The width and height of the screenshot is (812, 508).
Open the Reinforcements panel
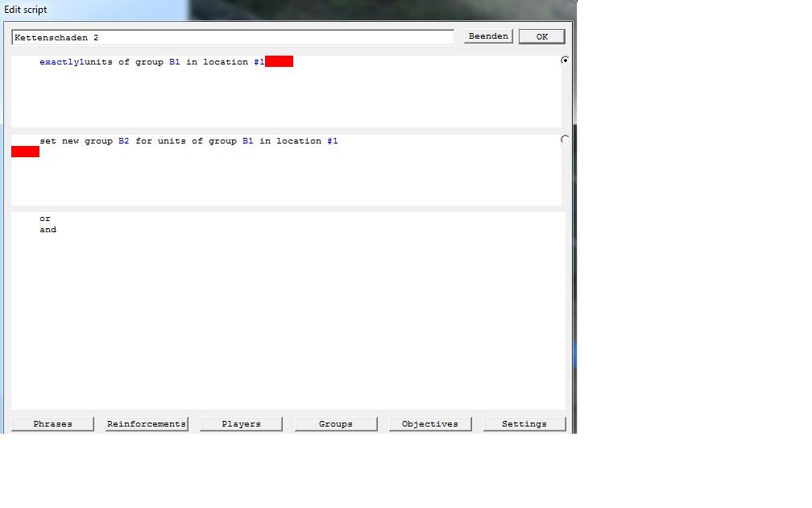pyautogui.click(x=147, y=424)
